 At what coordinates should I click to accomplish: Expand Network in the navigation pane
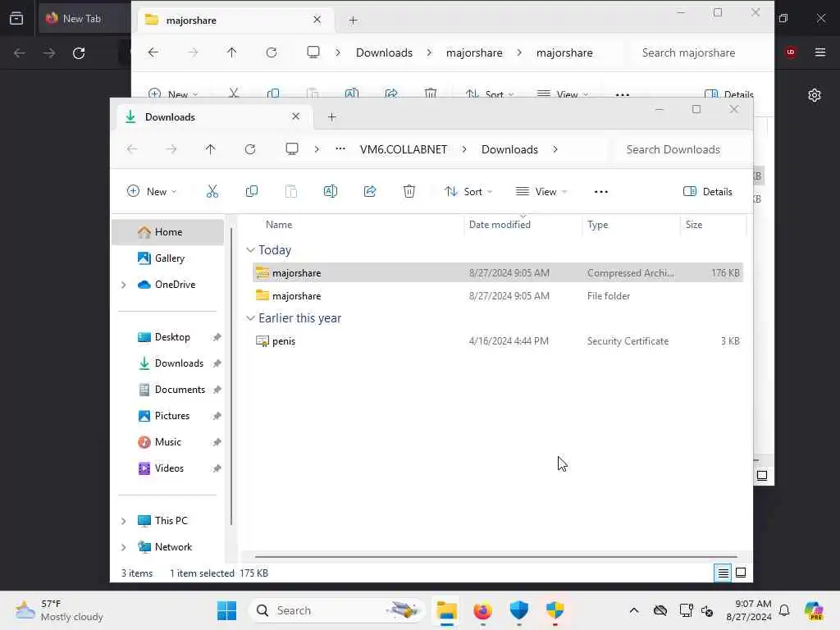pos(124,547)
